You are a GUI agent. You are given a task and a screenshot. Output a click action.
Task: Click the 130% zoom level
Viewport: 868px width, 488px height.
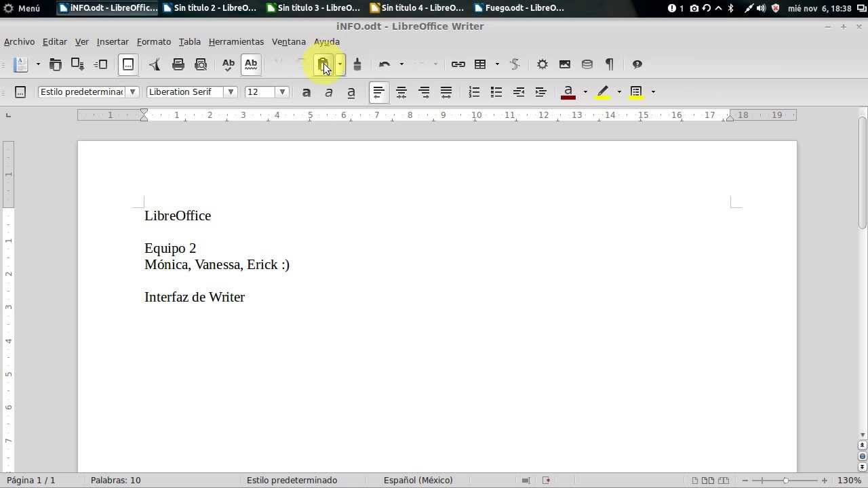click(x=849, y=481)
